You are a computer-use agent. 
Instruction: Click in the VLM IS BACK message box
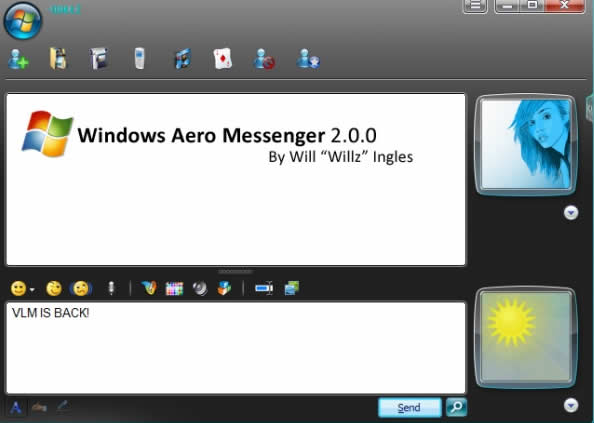tap(236, 348)
